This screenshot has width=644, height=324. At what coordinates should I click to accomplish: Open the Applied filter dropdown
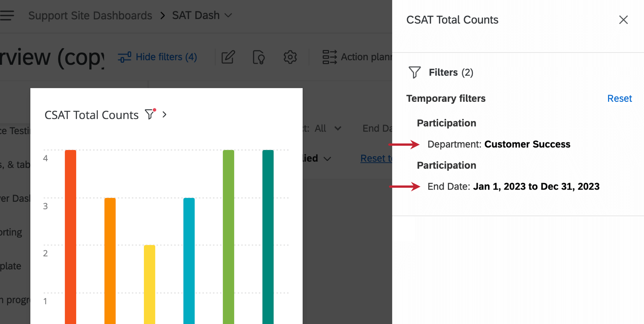coord(327,159)
